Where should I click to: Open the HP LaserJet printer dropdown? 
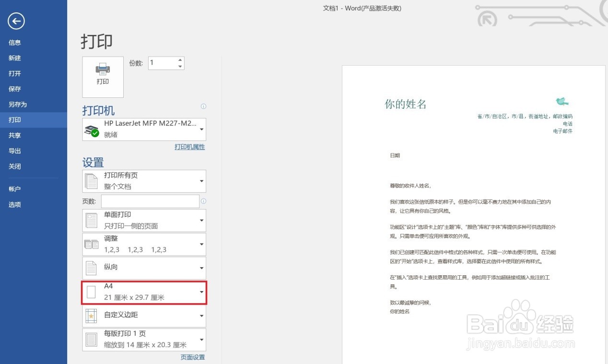pos(201,129)
